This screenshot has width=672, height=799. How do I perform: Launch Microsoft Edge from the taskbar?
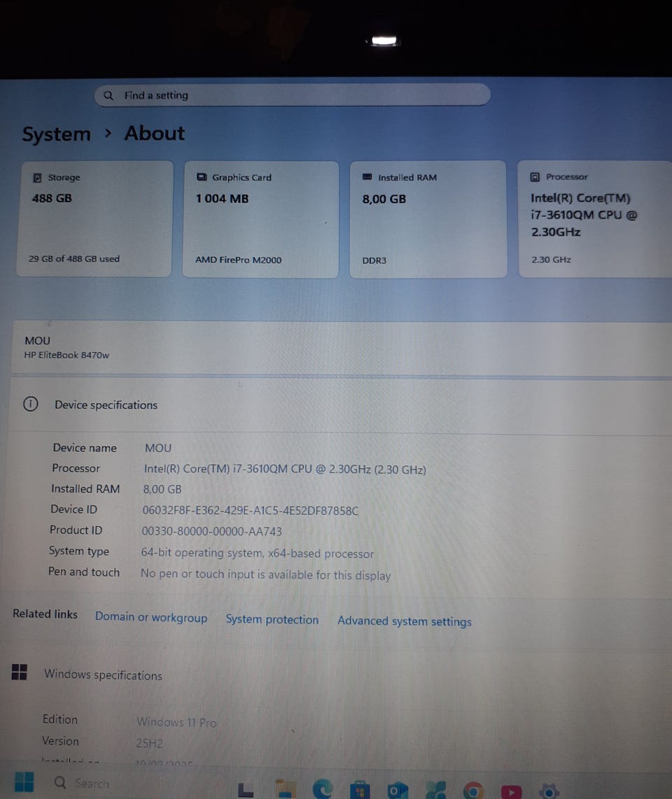click(322, 789)
